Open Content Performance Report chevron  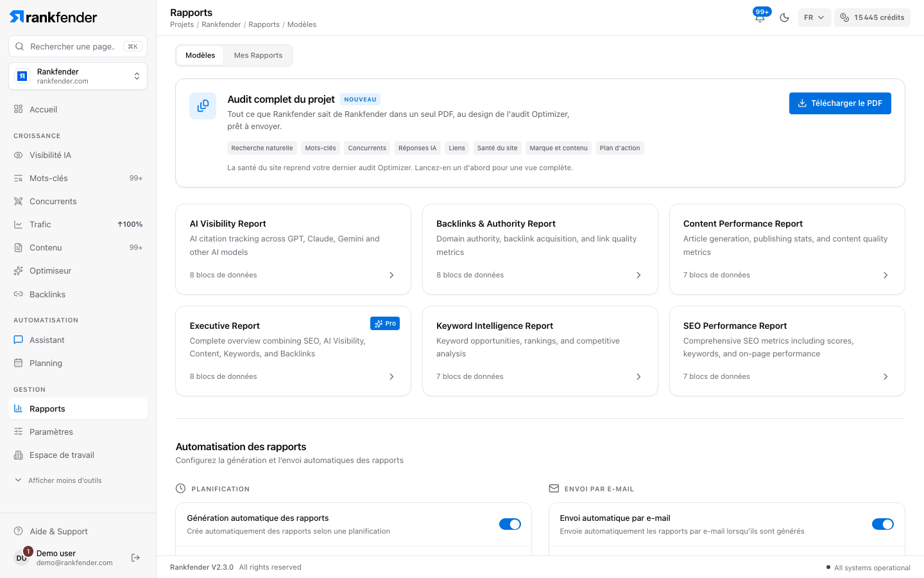coord(886,275)
